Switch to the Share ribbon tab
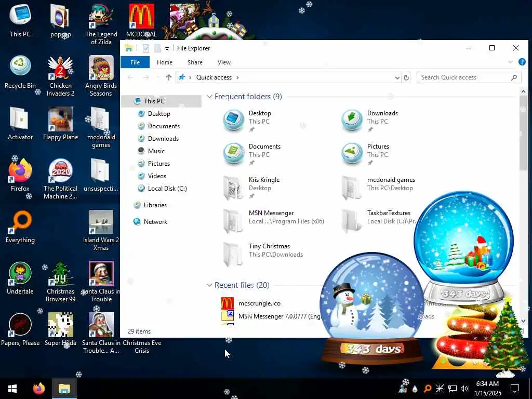 pos(195,62)
